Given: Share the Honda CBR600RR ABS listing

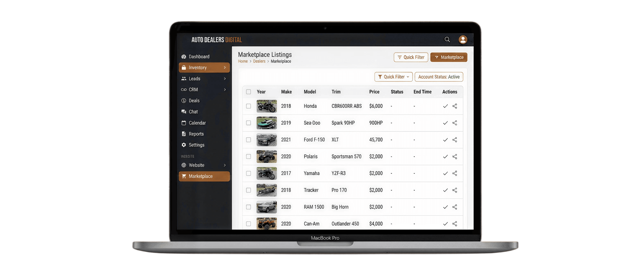Looking at the screenshot, I should (455, 106).
